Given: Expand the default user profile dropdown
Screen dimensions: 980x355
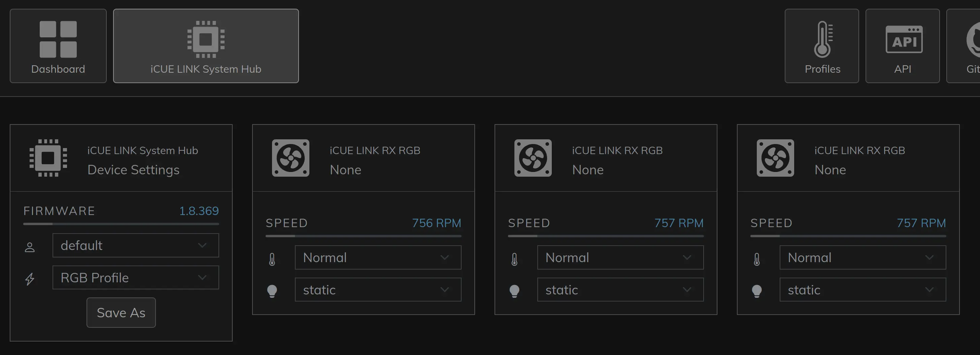Looking at the screenshot, I should click(135, 246).
